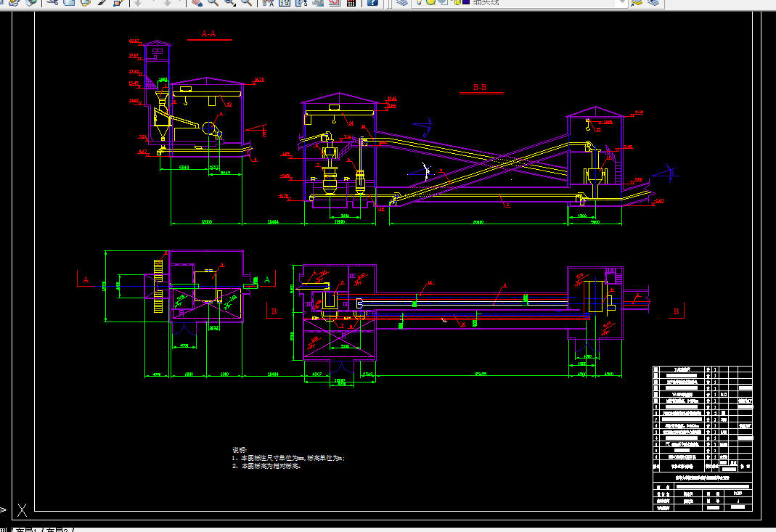Open the Tool Palettes icon
Screen dimensions: 776x532
pyautogui.click(x=301, y=2)
